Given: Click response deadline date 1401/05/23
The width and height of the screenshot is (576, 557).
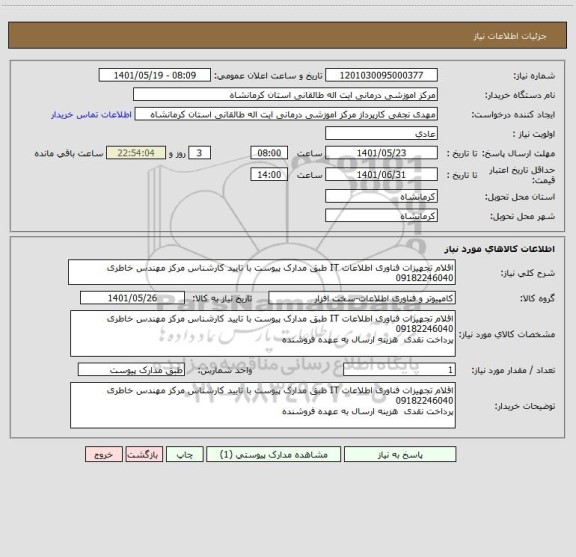Looking at the screenshot, I should (381, 153).
